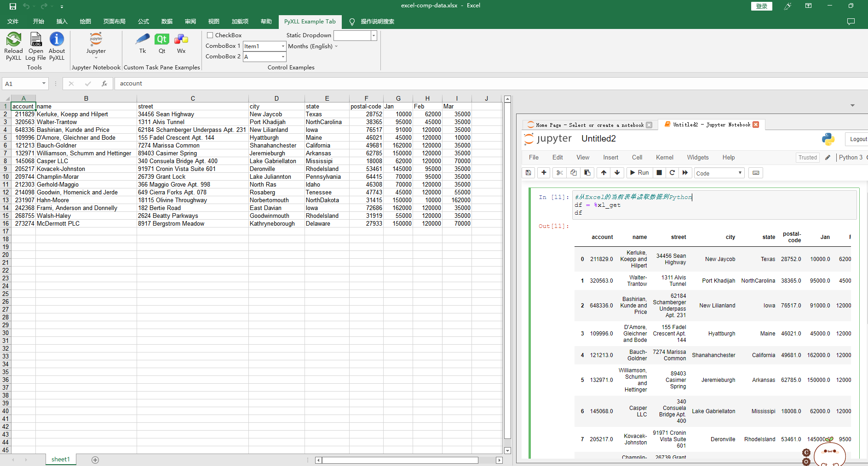Open the Qt task pane example
868x466 pixels.
click(x=162, y=43)
